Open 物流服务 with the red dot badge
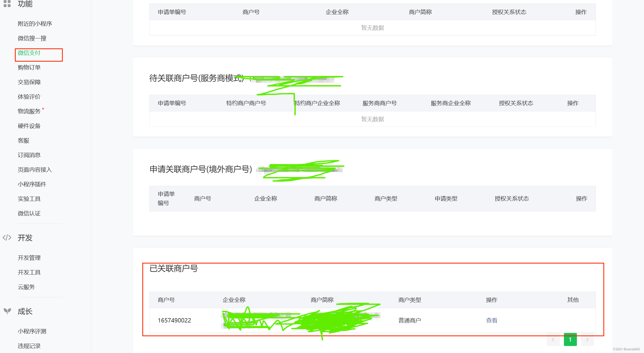644x353 pixels. tap(29, 111)
